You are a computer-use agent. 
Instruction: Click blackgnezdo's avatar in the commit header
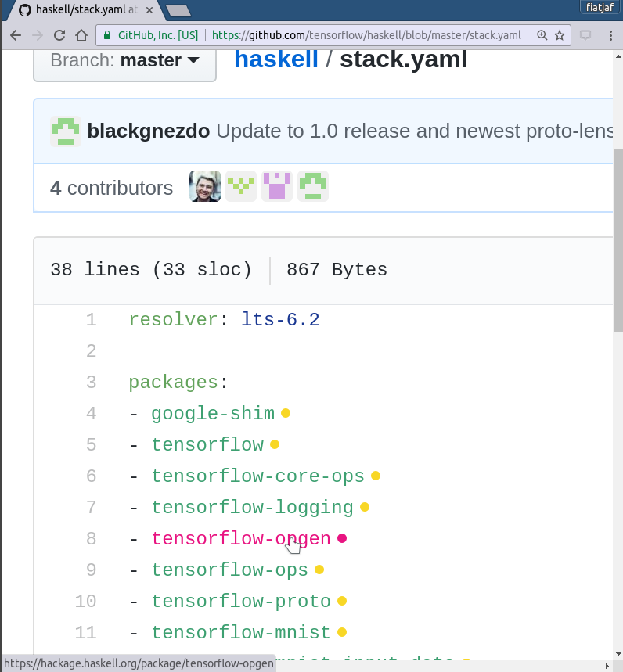coord(66,131)
